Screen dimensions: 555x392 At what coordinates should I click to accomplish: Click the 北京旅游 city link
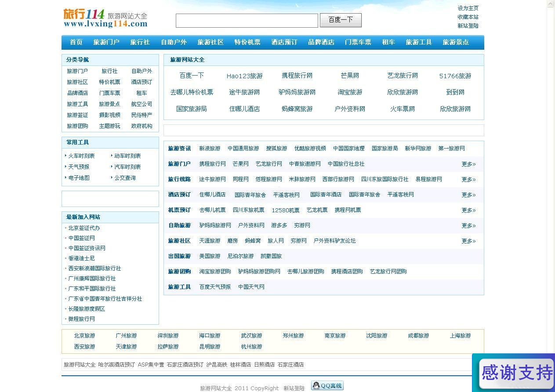click(84, 336)
